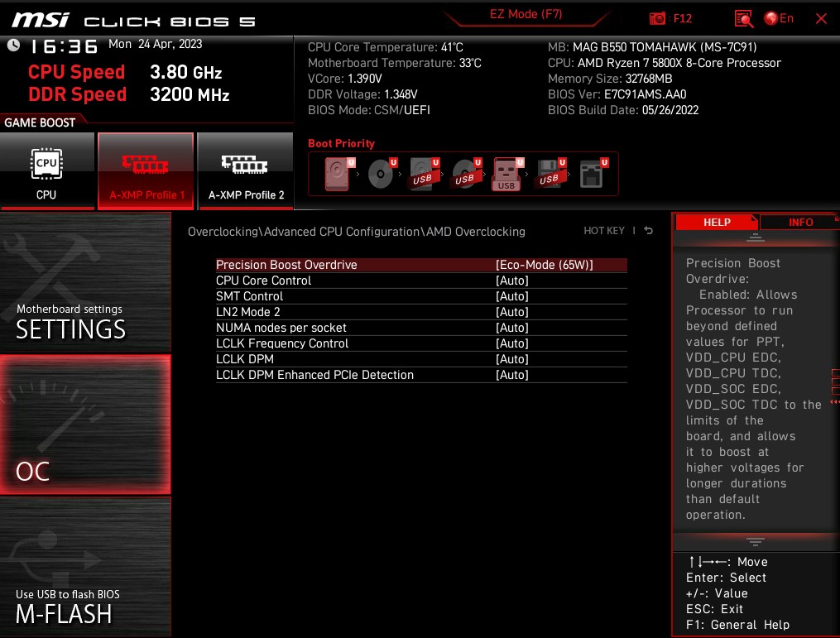
Task: Select the LCLK Frequency Control label
Action: tap(282, 343)
